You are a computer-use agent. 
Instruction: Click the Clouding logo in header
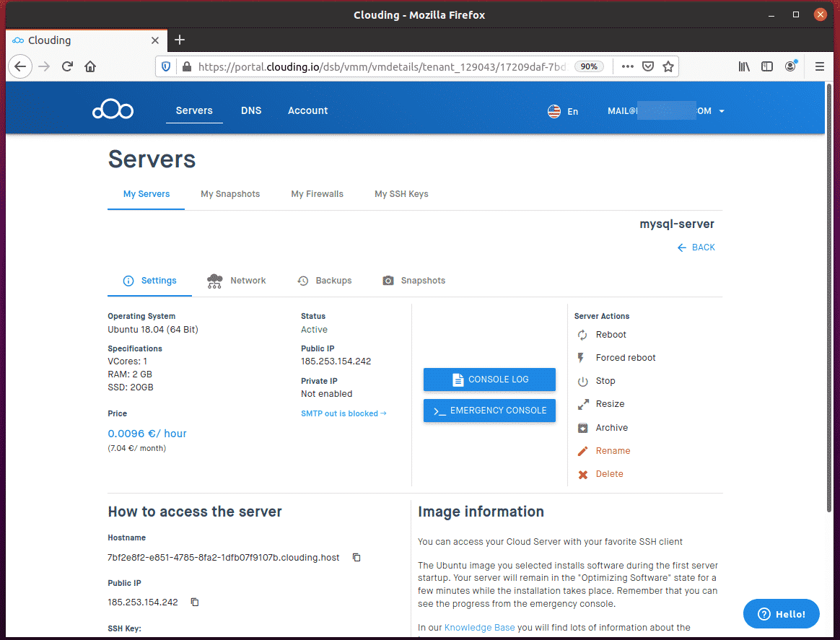pyautogui.click(x=113, y=111)
